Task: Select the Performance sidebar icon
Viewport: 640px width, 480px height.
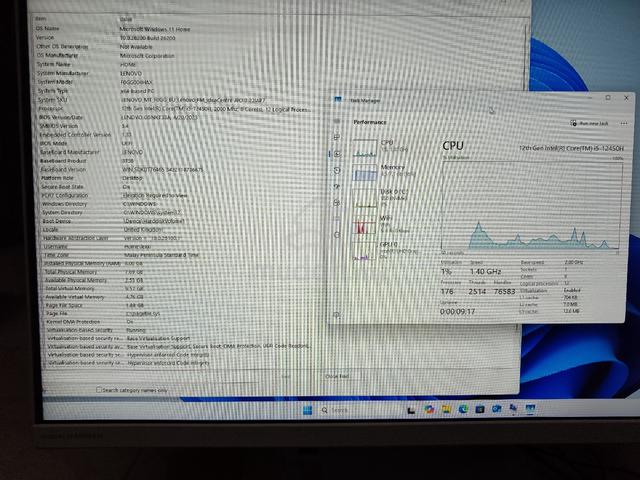Action: pos(337,154)
